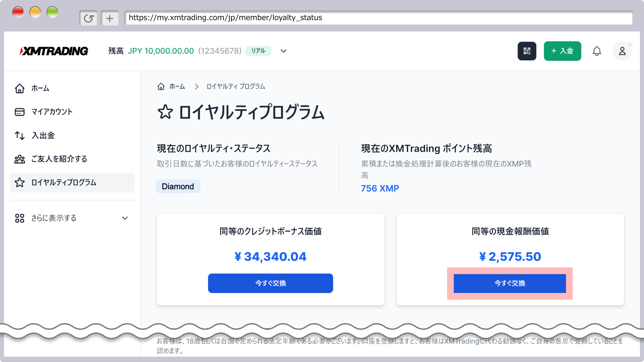Click 現在のロイヤルティ・ステータス heading
Viewport: 644px width, 362px height.
coord(214,148)
